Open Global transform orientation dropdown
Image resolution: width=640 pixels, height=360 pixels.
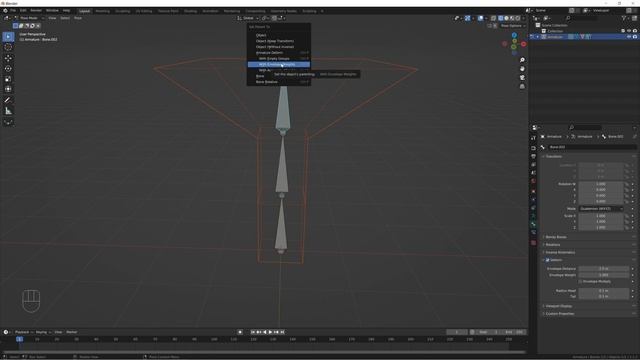pyautogui.click(x=248, y=18)
